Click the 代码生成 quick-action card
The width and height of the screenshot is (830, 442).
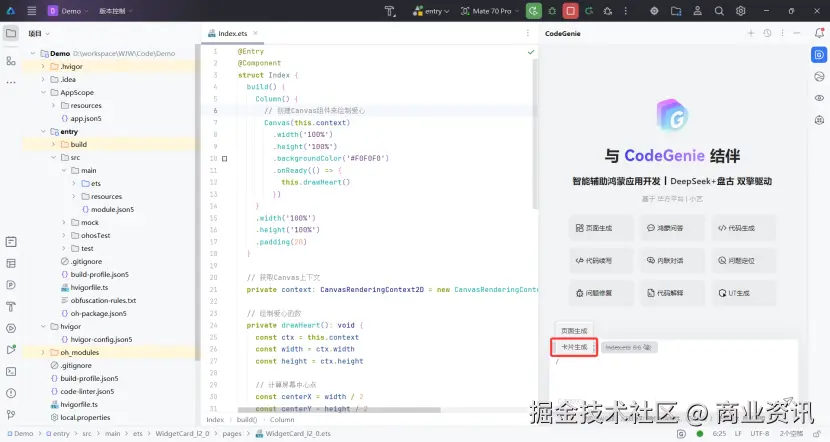point(743,228)
